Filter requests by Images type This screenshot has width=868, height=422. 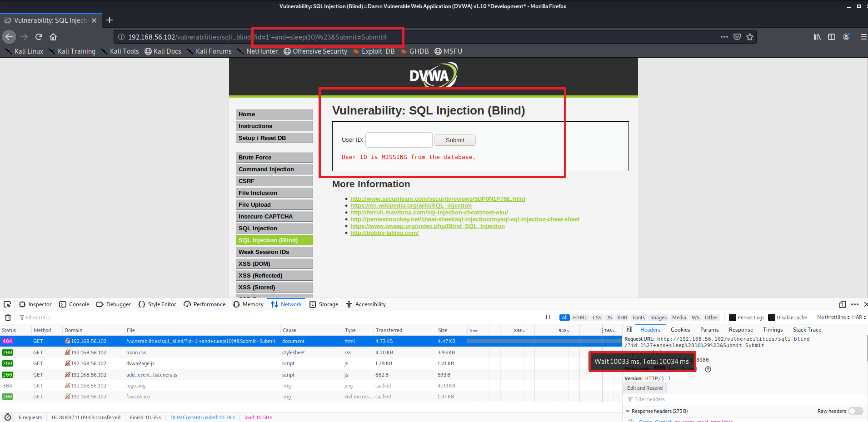point(658,318)
